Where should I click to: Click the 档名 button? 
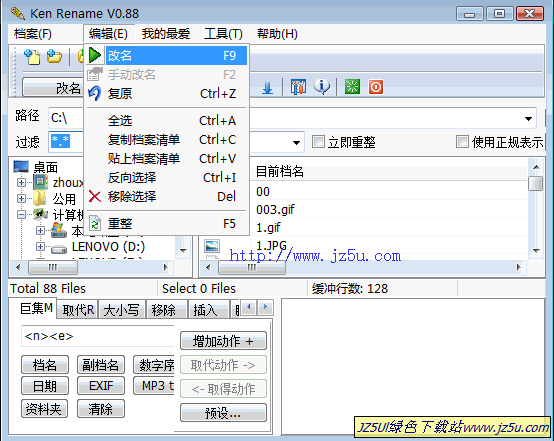pyautogui.click(x=45, y=365)
